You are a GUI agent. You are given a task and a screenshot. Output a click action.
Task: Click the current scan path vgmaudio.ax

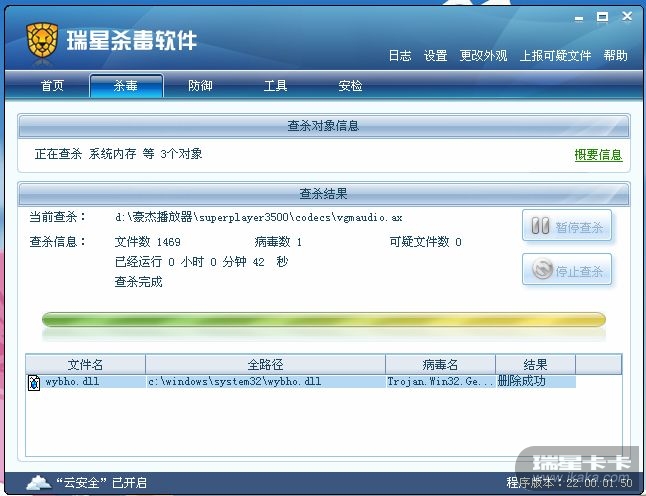[259, 217]
